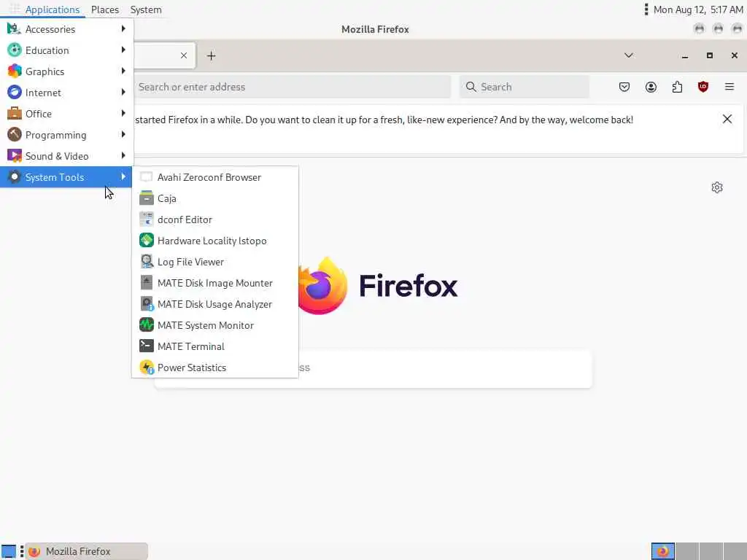Click the Save to Pocket icon

point(624,87)
